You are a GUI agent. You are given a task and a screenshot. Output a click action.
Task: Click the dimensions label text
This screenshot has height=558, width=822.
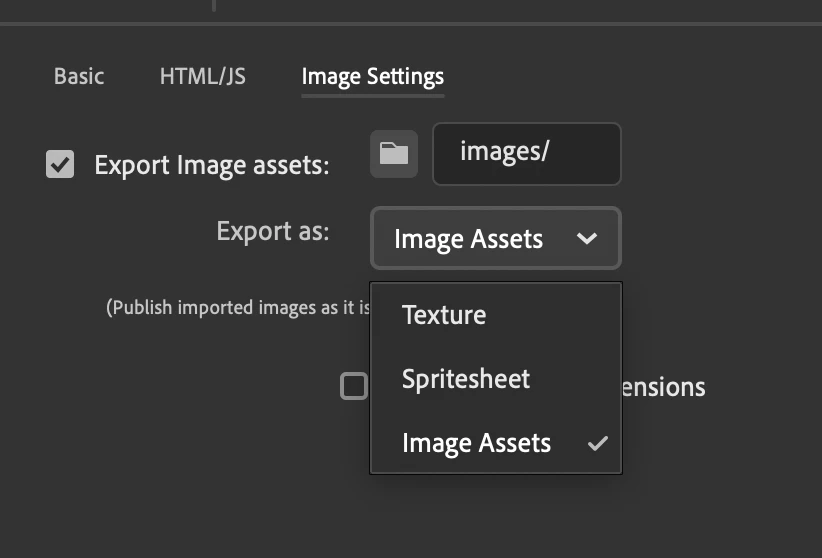click(663, 387)
